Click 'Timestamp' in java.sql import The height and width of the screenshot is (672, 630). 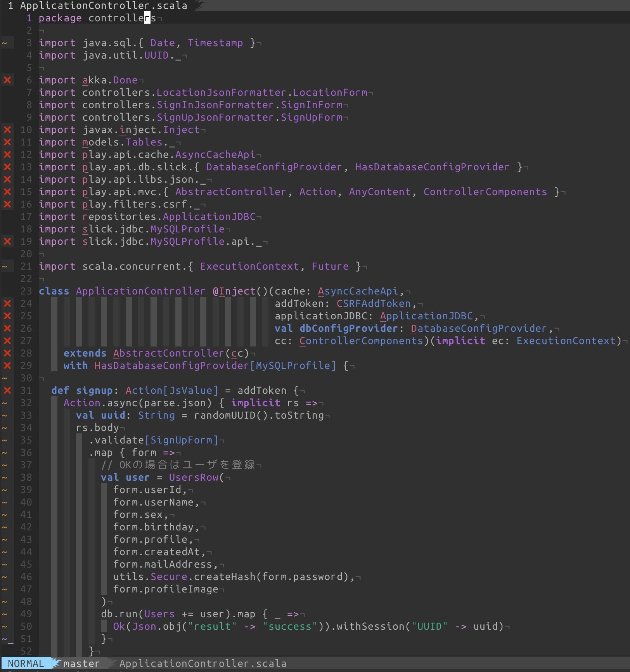[x=215, y=43]
